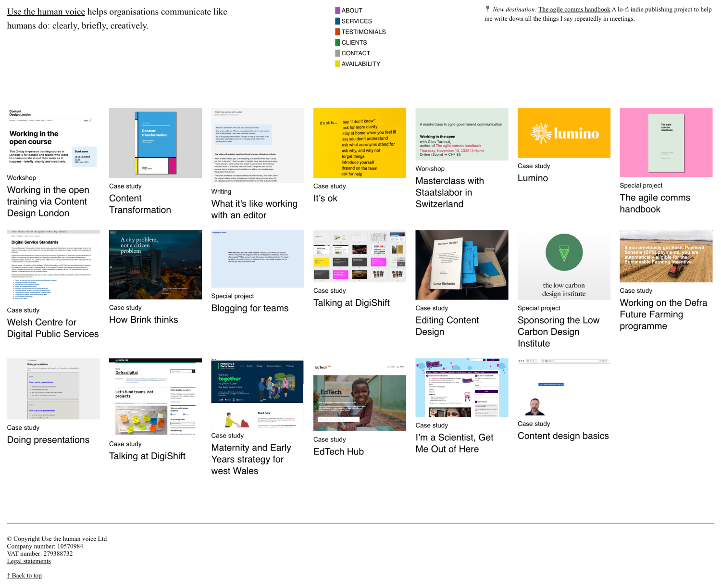This screenshot has width=721, height=588.
Task: Click the pink agile comms handbook cover
Action: coord(666,143)
